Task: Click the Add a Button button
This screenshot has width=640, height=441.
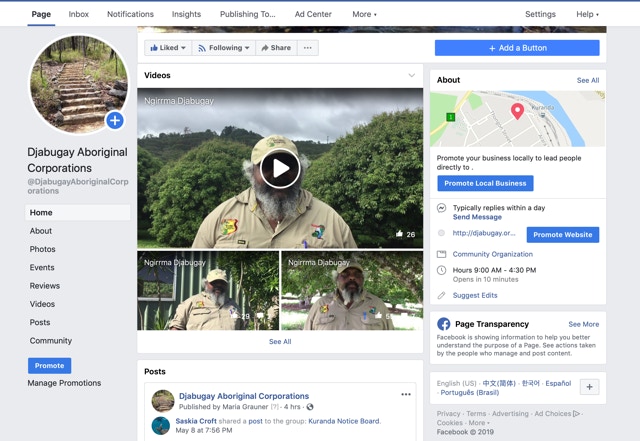Action: click(517, 48)
